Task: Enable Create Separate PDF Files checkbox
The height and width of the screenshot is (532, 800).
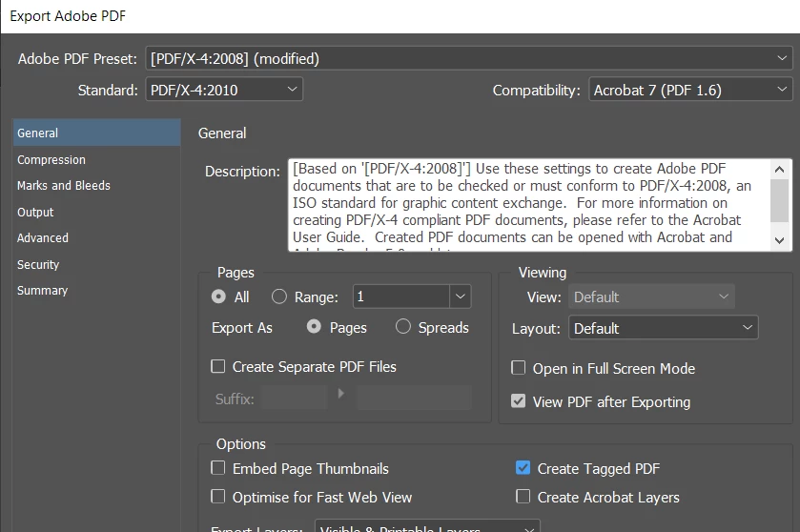Action: click(x=217, y=366)
